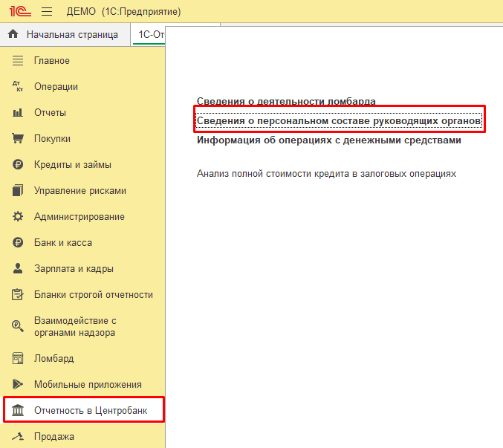This screenshot has height=448, width=503.
Task: Open Сведения о персональном составе руководящих органов
Action: tap(339, 120)
